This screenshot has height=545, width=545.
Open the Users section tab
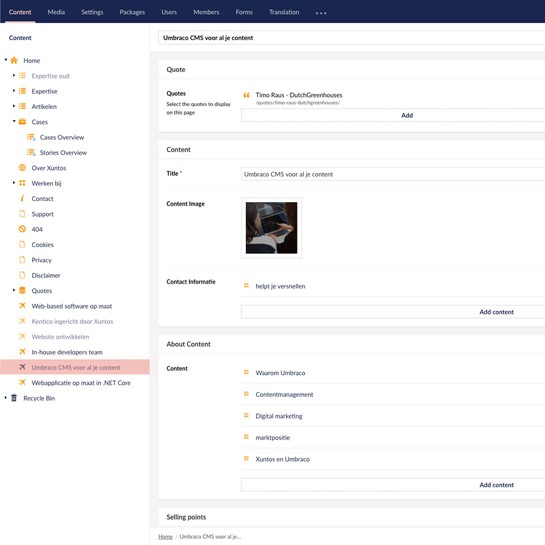coord(169,12)
